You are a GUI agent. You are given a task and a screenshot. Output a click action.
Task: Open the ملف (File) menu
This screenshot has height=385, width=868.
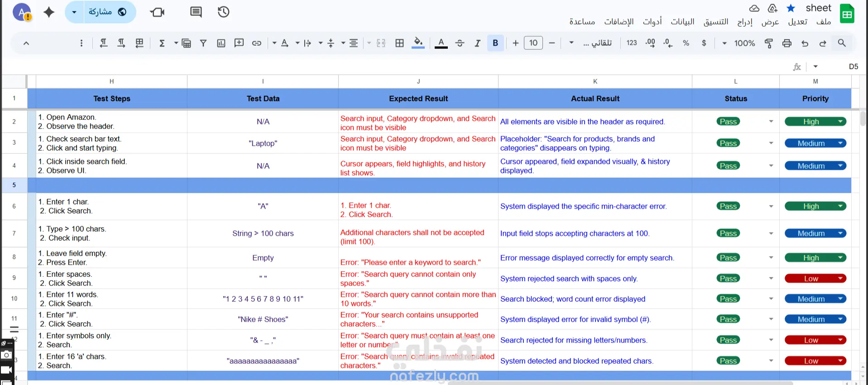[823, 22]
